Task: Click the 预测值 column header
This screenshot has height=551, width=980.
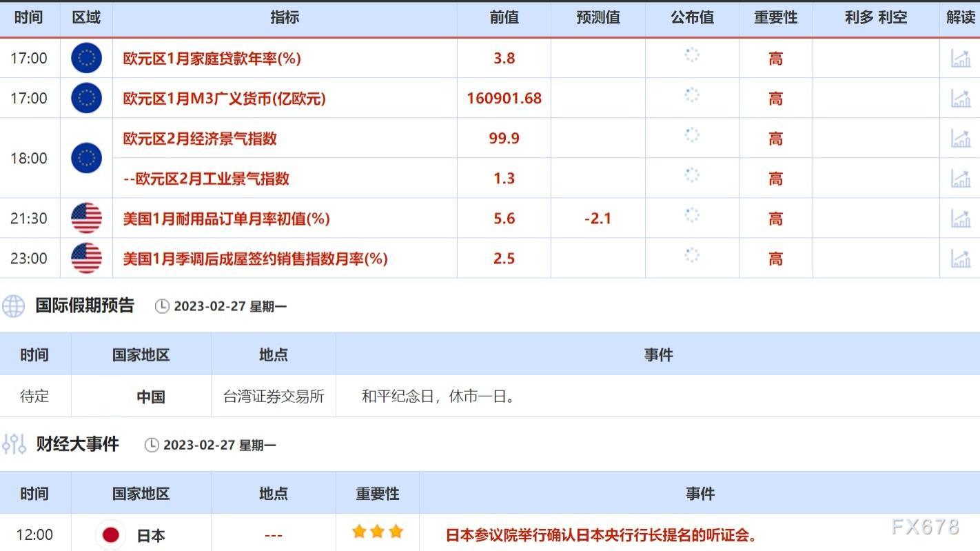Action: pos(598,18)
